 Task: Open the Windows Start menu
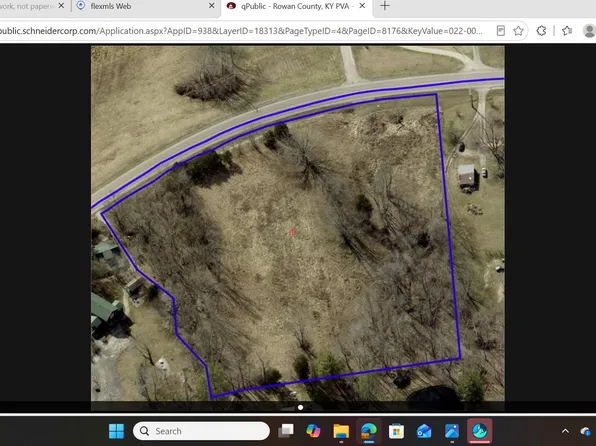(x=116, y=431)
